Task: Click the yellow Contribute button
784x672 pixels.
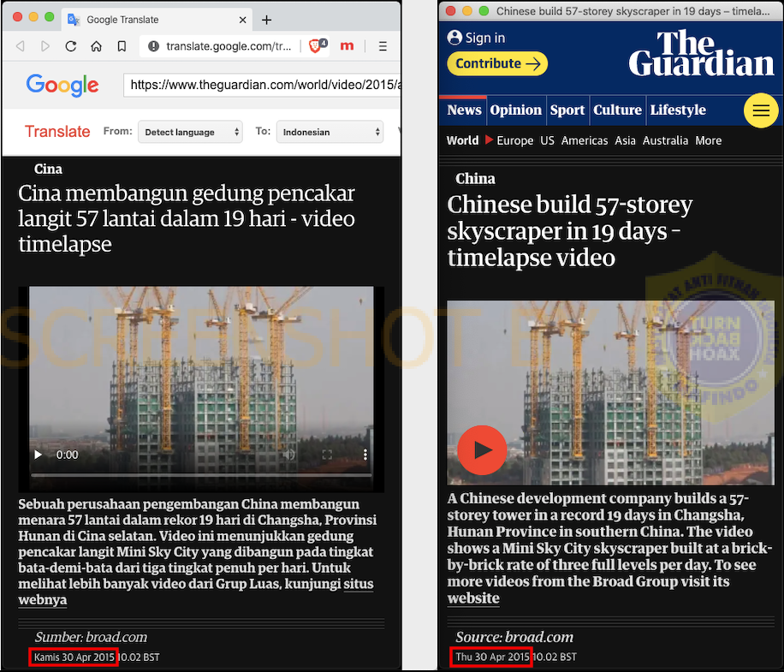Action: coord(497,64)
